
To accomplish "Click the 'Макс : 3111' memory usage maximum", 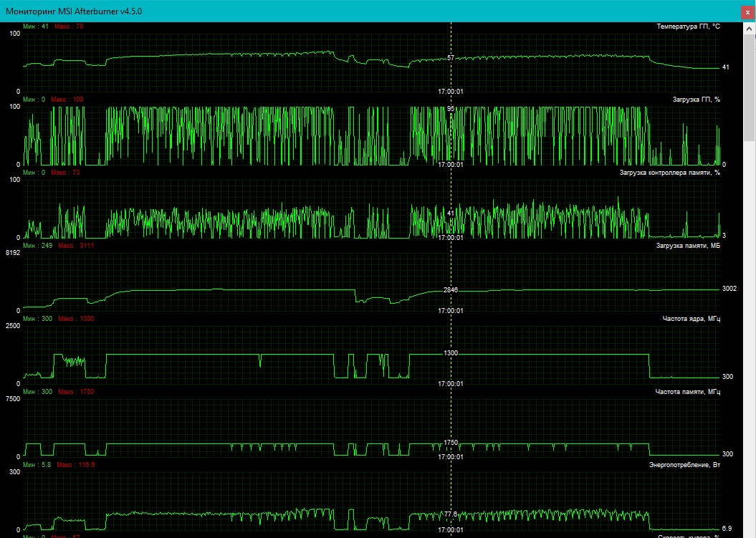I will point(76,246).
